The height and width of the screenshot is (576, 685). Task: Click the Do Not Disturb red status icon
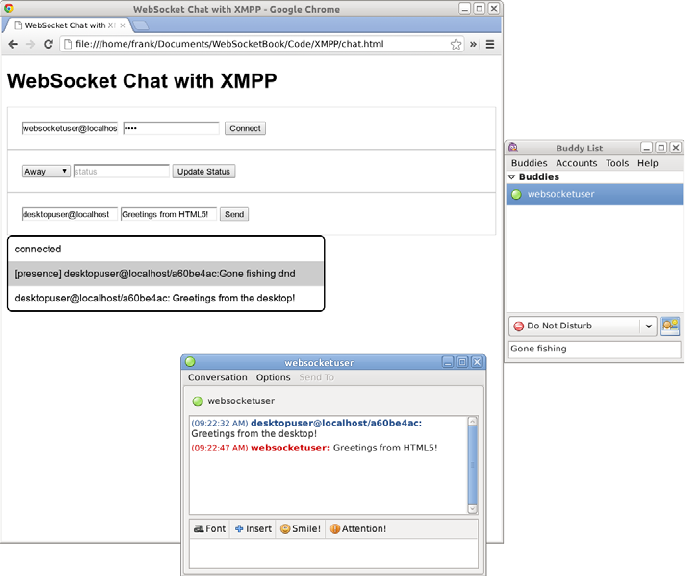pos(519,326)
